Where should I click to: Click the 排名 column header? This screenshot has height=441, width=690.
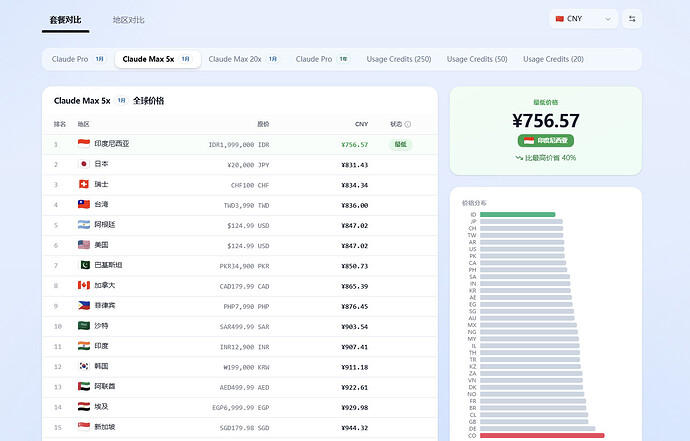pyautogui.click(x=60, y=124)
